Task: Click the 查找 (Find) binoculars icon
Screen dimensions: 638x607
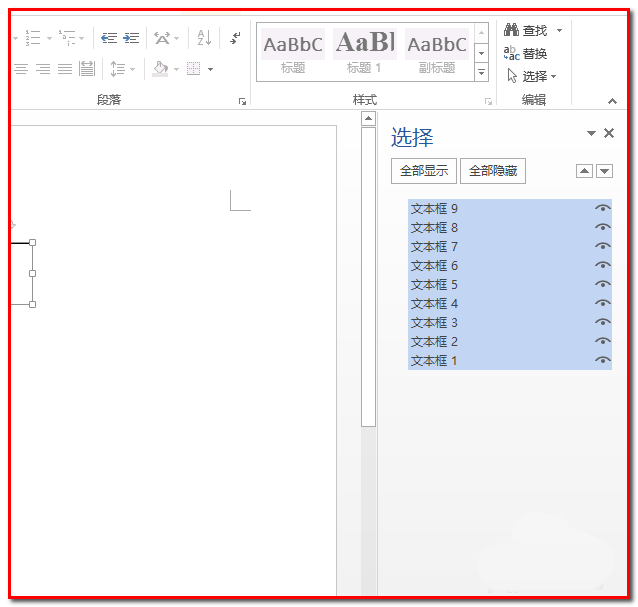Action: pos(511,31)
